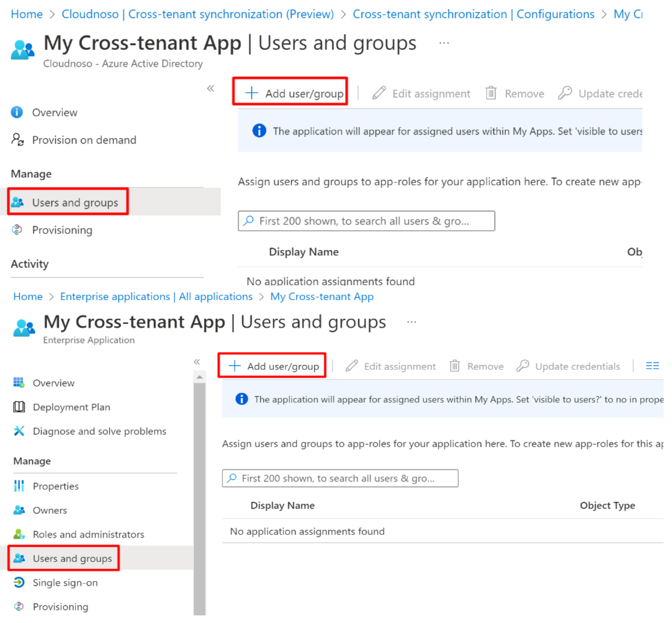672x623 pixels.
Task: Collapse the upper sidebar with double chevron
Action: pyautogui.click(x=210, y=89)
